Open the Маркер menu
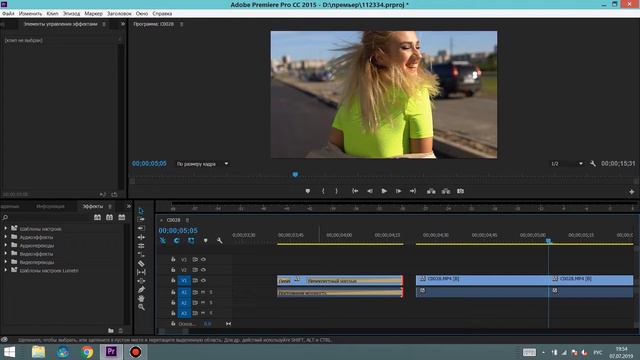Viewport: 640px width, 360px height. pyautogui.click(x=93, y=13)
